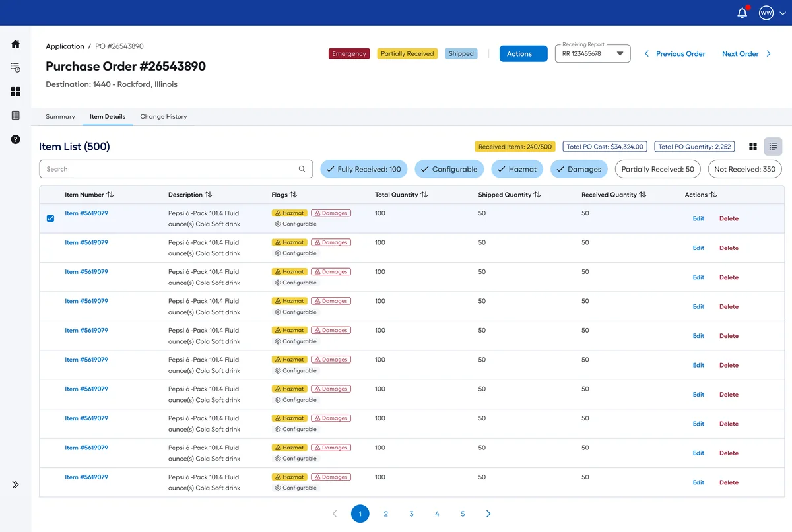Click the Destination: 1440 - Rockford, Illinois text

tap(112, 84)
